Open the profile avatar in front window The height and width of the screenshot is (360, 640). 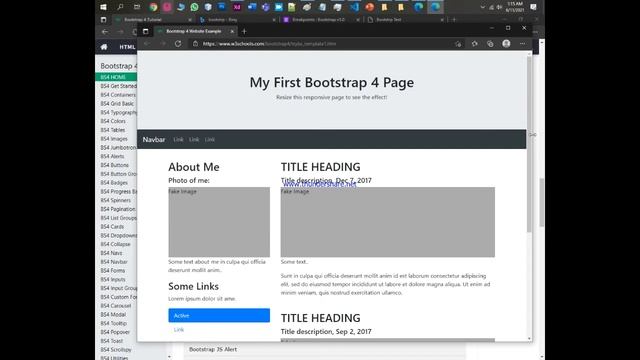click(506, 43)
